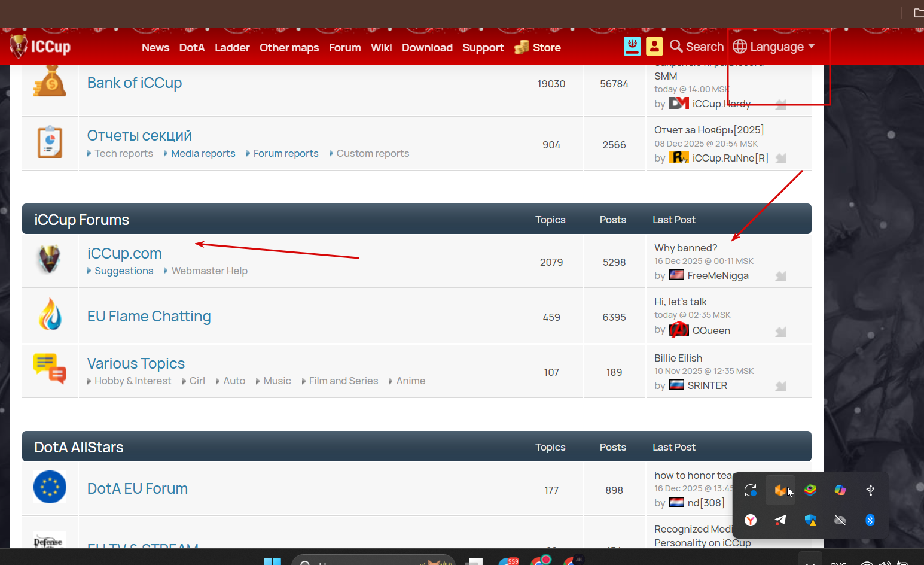Go to last post by iCCup.RuNne[R] arrow
Screen dimensions: 924x565
point(780,159)
